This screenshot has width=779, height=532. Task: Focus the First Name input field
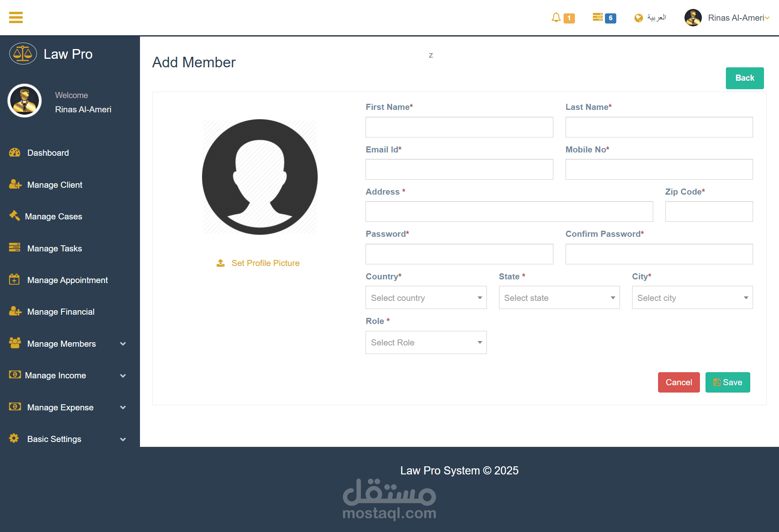pyautogui.click(x=459, y=127)
